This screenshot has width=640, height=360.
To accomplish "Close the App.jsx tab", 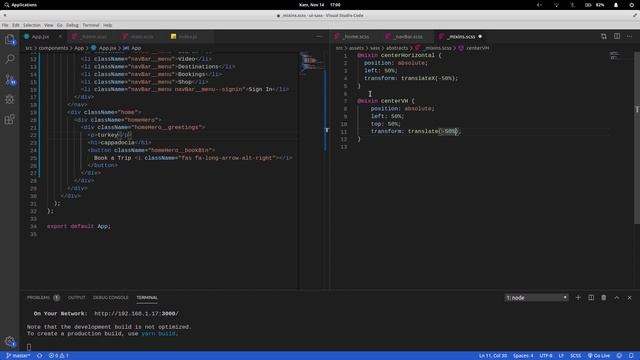I will [60, 36].
